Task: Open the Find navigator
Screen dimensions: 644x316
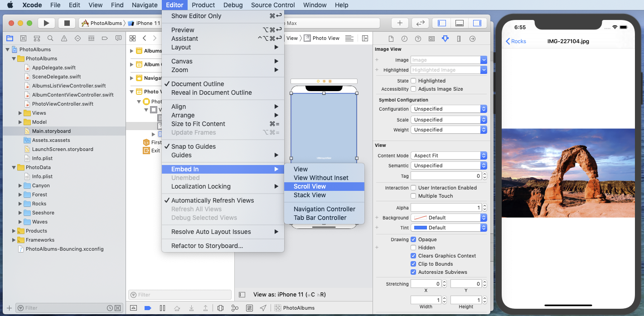Action: tap(50, 39)
